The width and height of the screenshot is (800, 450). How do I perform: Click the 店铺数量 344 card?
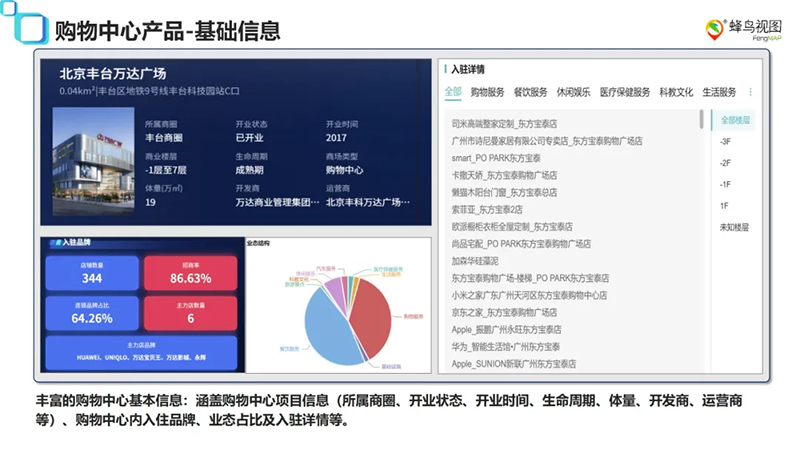click(x=92, y=273)
